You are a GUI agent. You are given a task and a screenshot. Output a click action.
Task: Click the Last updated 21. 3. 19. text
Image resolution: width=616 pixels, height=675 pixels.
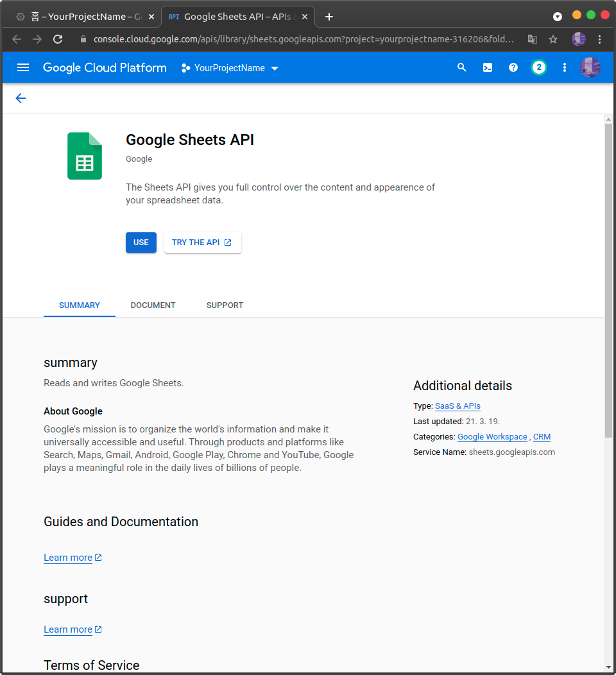pos(456,422)
